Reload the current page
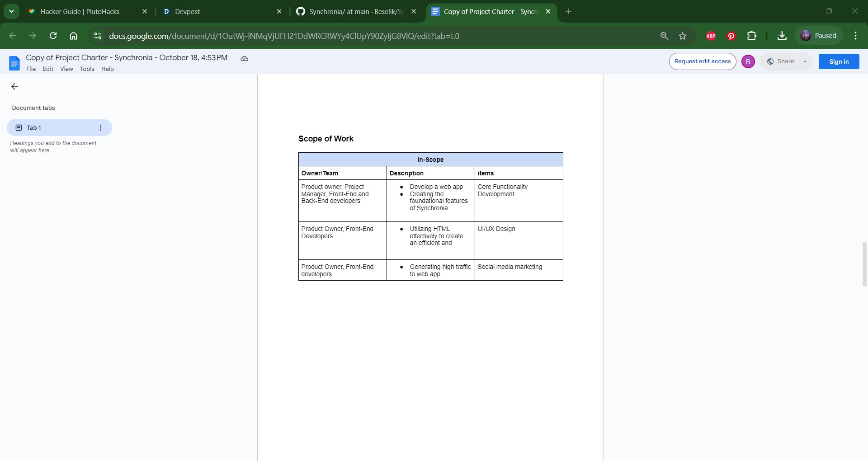868x461 pixels. [x=53, y=36]
